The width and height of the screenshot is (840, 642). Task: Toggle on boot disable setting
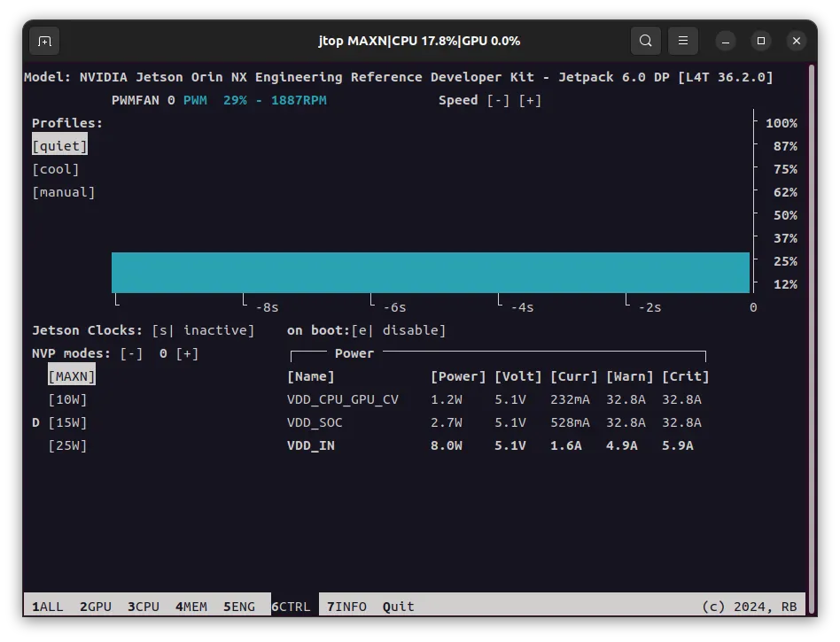[398, 330]
